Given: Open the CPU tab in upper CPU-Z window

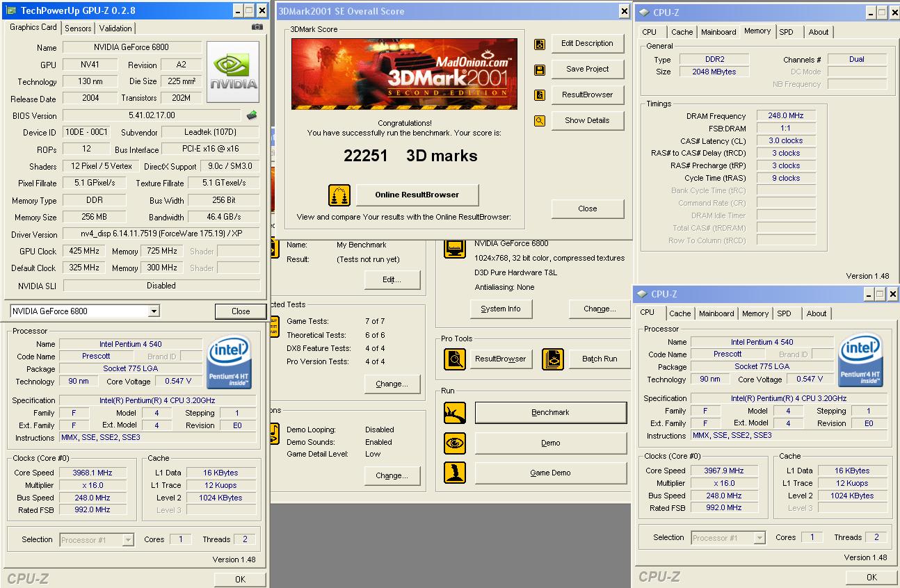Looking at the screenshot, I should [650, 32].
